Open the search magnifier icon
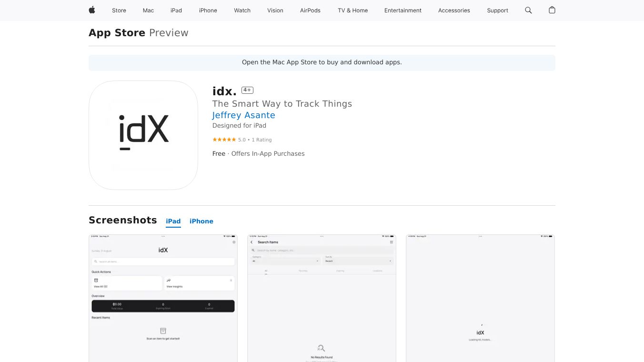 (528, 10)
